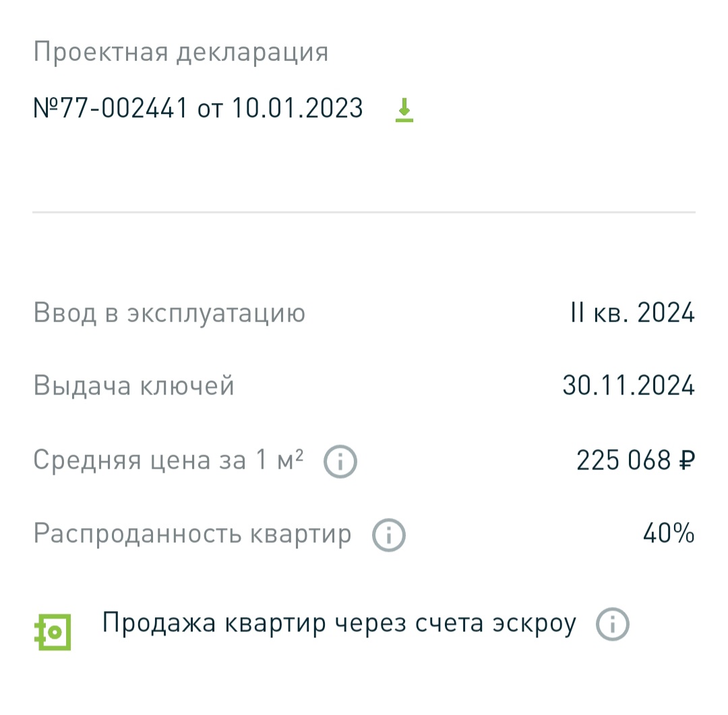Open info tooltip for Распроданность квартир
The height and width of the screenshot is (715, 728).
coord(389,536)
